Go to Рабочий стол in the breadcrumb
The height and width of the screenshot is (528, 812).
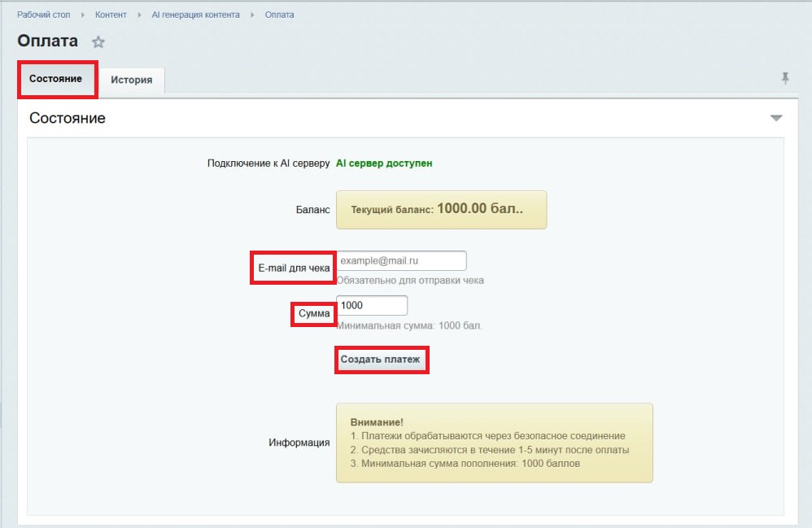pos(43,15)
